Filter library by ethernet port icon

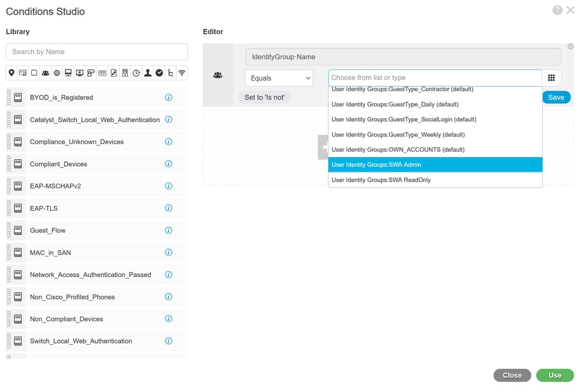(102, 73)
